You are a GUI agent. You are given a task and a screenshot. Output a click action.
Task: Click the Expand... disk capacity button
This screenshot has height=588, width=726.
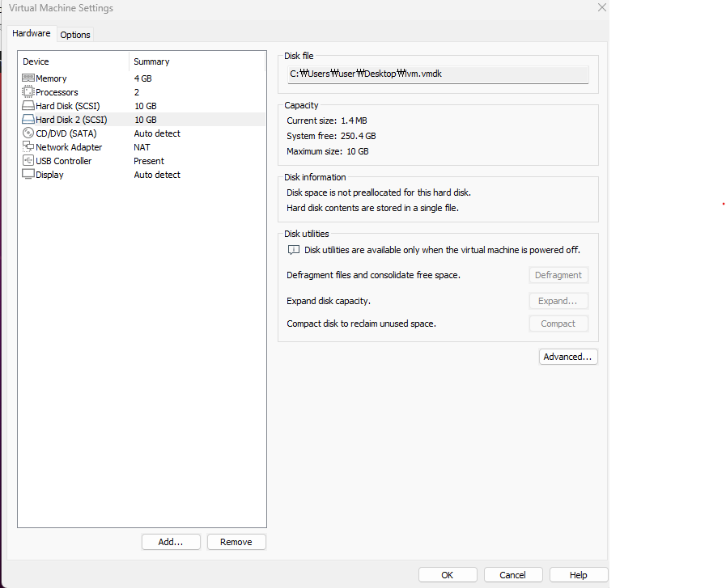tap(558, 301)
